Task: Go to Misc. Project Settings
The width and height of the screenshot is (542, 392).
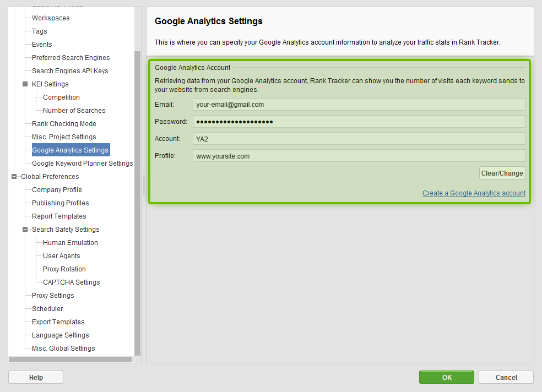Action: pyautogui.click(x=64, y=137)
